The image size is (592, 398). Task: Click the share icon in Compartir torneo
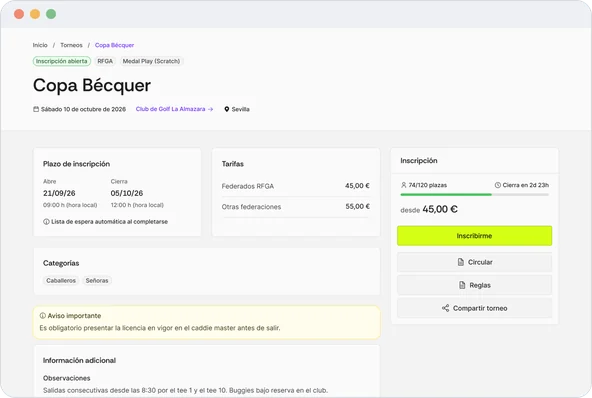[446, 308]
